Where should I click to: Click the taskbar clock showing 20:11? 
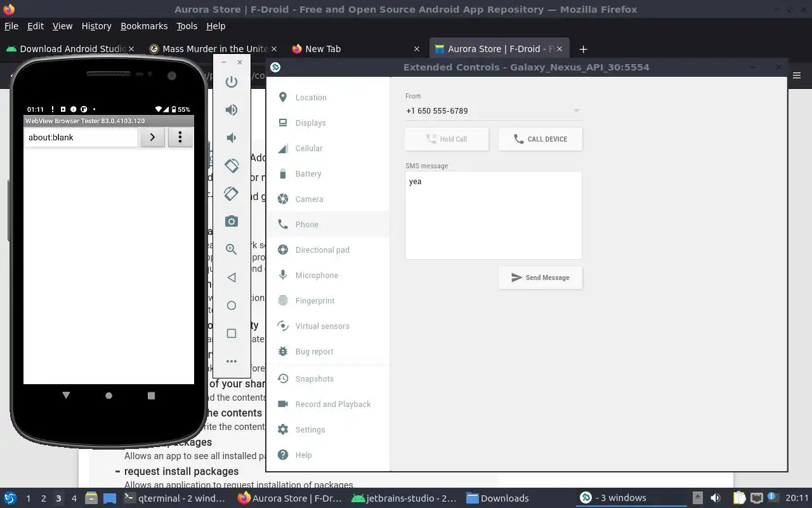point(797,498)
